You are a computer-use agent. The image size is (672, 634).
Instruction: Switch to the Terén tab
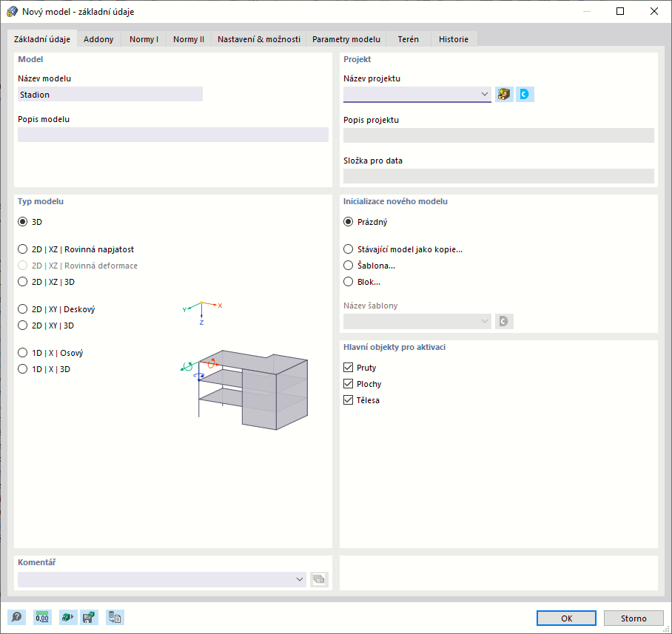coord(408,39)
